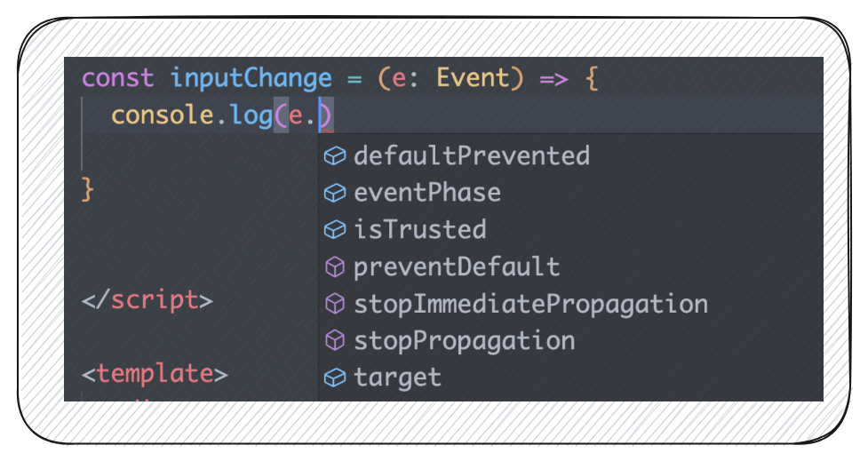Select target from the autocomplete list

(x=397, y=378)
